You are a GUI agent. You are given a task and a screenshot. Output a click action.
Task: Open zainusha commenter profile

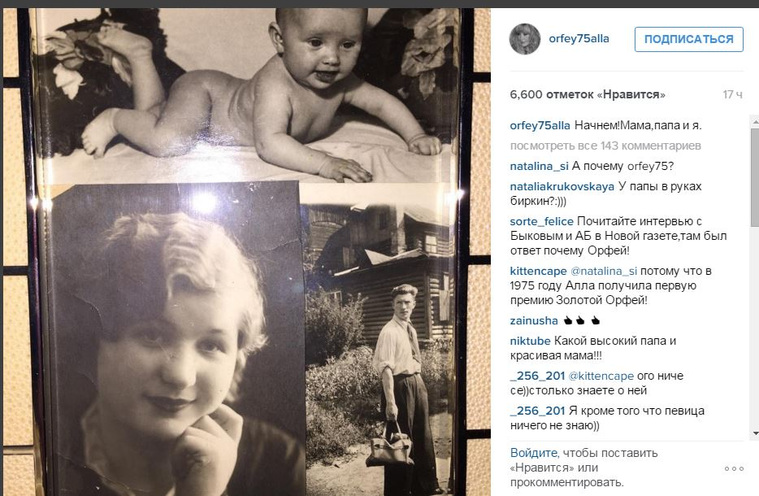point(534,321)
